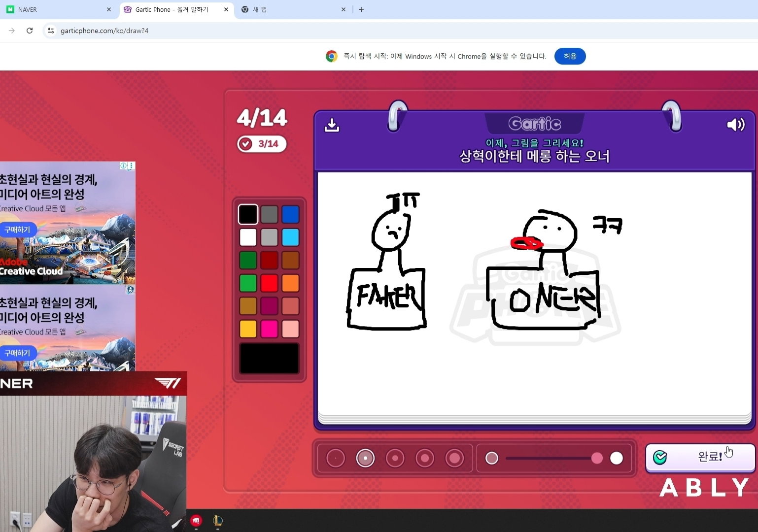This screenshot has height=532, width=758.
Task: Select the second brush size
Action: coord(365,458)
